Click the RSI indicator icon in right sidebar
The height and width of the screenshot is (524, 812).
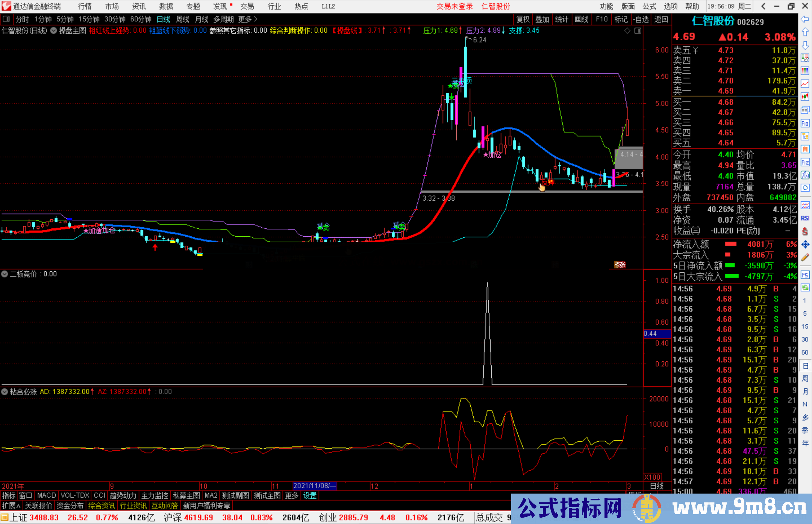tap(805, 218)
